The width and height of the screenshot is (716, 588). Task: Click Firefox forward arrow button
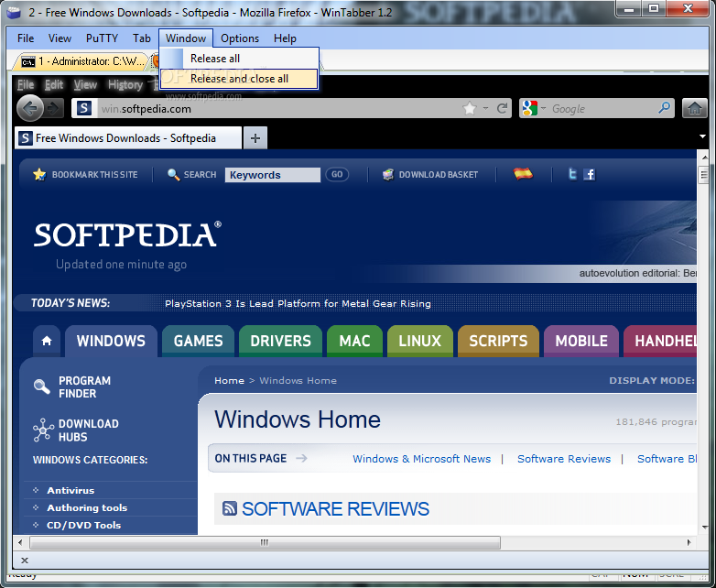[53, 109]
